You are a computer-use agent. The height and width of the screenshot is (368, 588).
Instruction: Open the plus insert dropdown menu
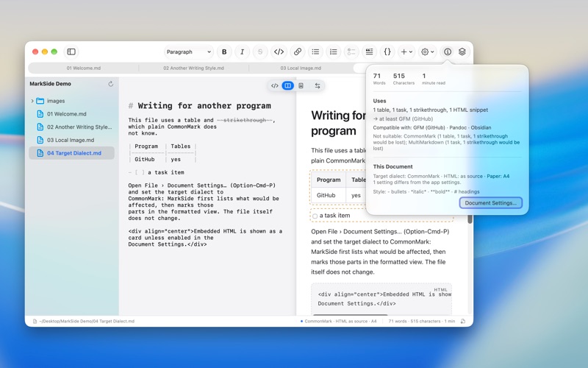click(406, 52)
